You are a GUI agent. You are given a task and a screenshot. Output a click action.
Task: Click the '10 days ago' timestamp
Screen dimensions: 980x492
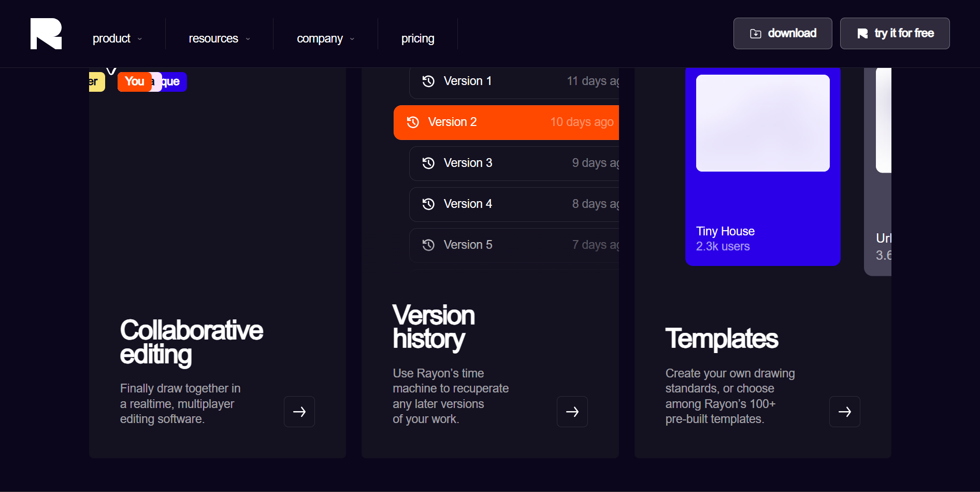[x=582, y=122]
